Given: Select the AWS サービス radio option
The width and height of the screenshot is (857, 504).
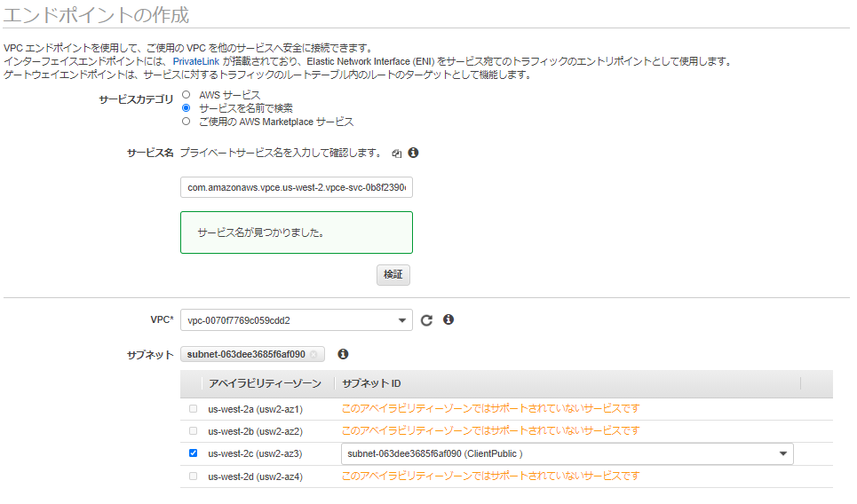Looking at the screenshot, I should (186, 95).
